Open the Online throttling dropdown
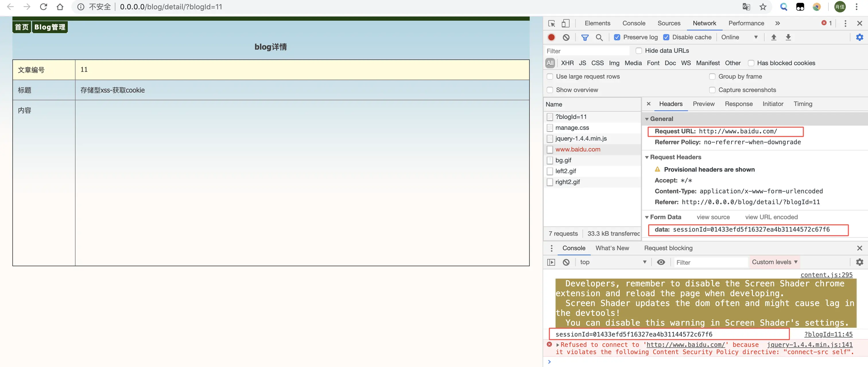This screenshot has height=367, width=868. tap(740, 37)
